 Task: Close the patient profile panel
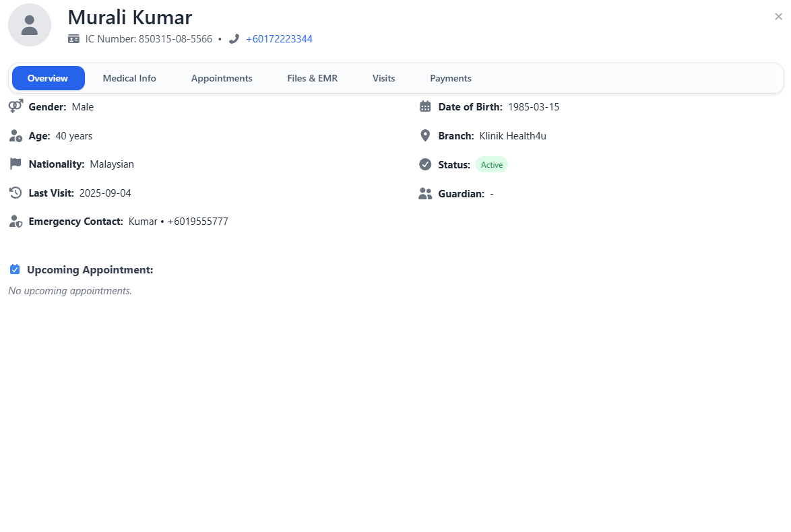(778, 16)
